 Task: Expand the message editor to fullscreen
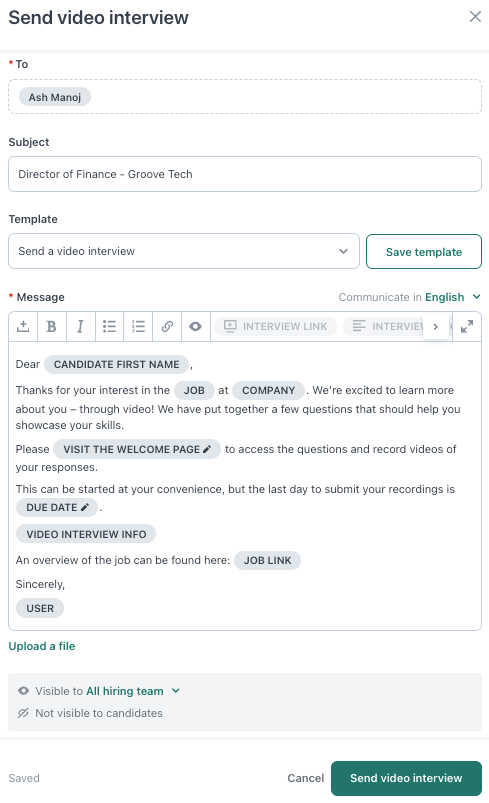tap(466, 326)
